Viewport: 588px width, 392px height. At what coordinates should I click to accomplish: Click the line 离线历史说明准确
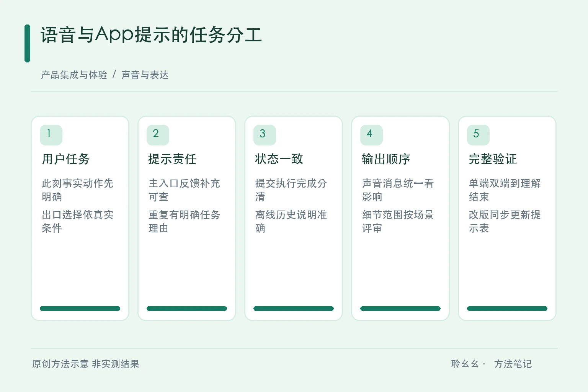(291, 221)
